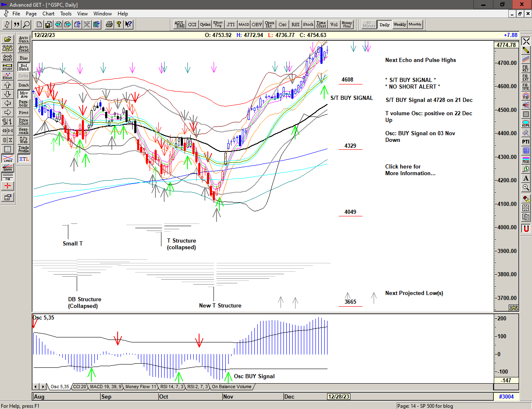Click the FIB RET retracement tool
The width and height of the screenshot is (532, 409).
pyautogui.click(x=526, y=68)
